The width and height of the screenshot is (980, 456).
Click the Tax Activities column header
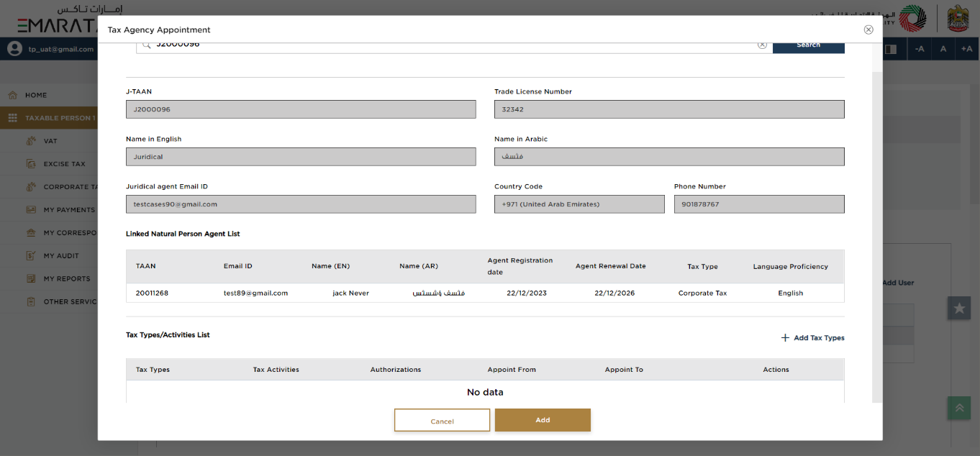click(x=276, y=370)
